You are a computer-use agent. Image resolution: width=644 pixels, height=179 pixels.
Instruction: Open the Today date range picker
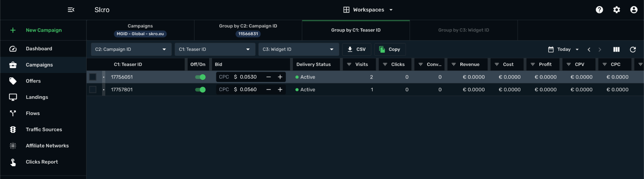[x=564, y=49]
